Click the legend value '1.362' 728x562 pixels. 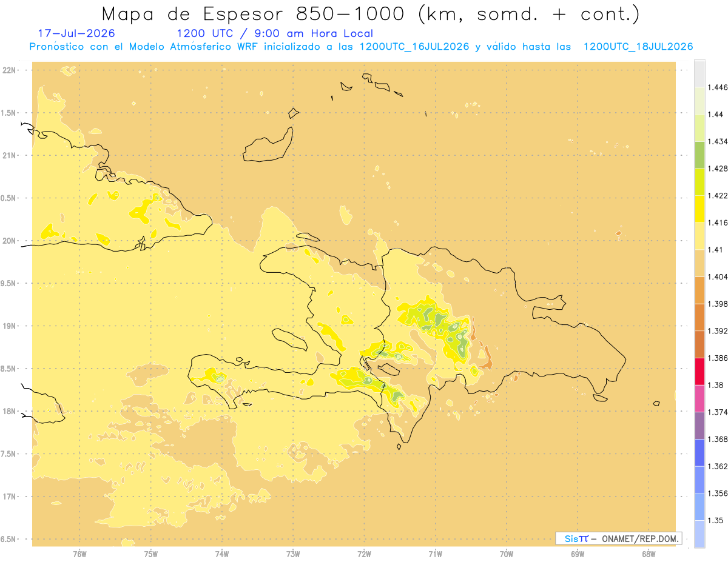719,466
